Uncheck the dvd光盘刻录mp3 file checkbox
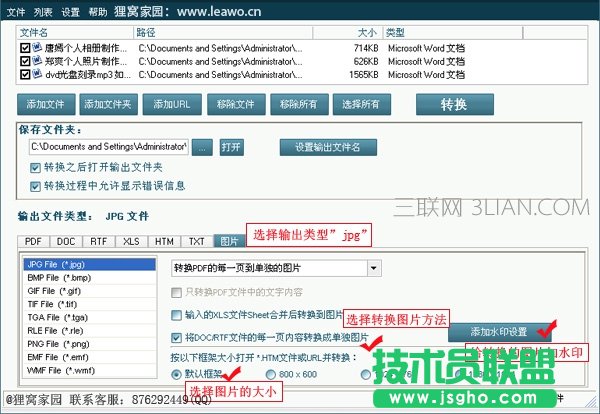The width and height of the screenshot is (600, 414). click(25, 74)
